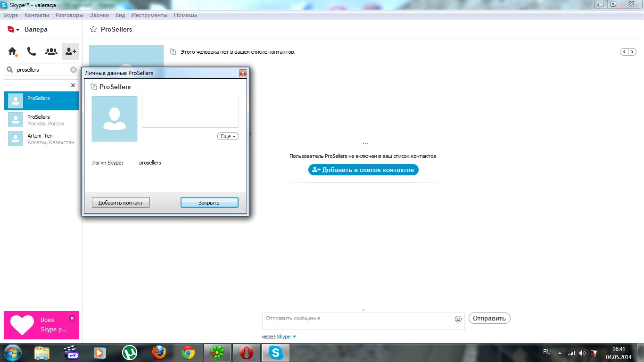Screen dimensions: 644x362
Task: Open the Контакты menu
Action: click(x=37, y=15)
